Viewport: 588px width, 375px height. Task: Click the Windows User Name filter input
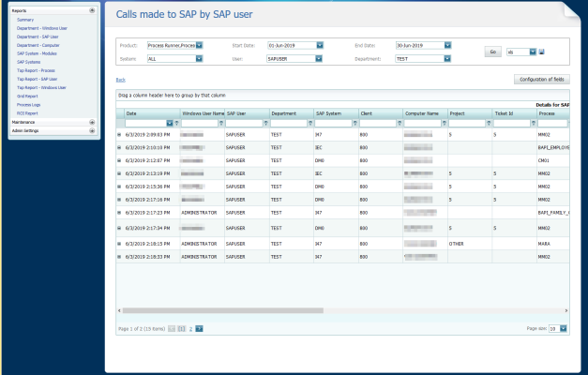coord(200,123)
